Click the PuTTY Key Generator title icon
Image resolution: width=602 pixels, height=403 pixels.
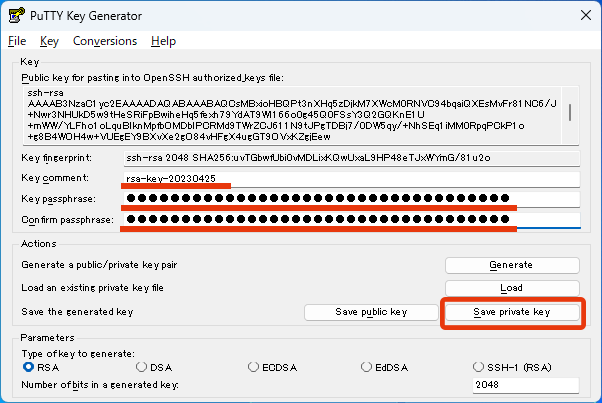(17, 15)
